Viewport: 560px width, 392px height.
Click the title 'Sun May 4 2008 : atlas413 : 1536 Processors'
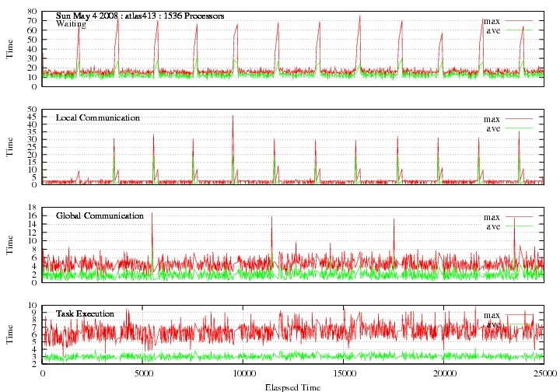click(x=140, y=16)
